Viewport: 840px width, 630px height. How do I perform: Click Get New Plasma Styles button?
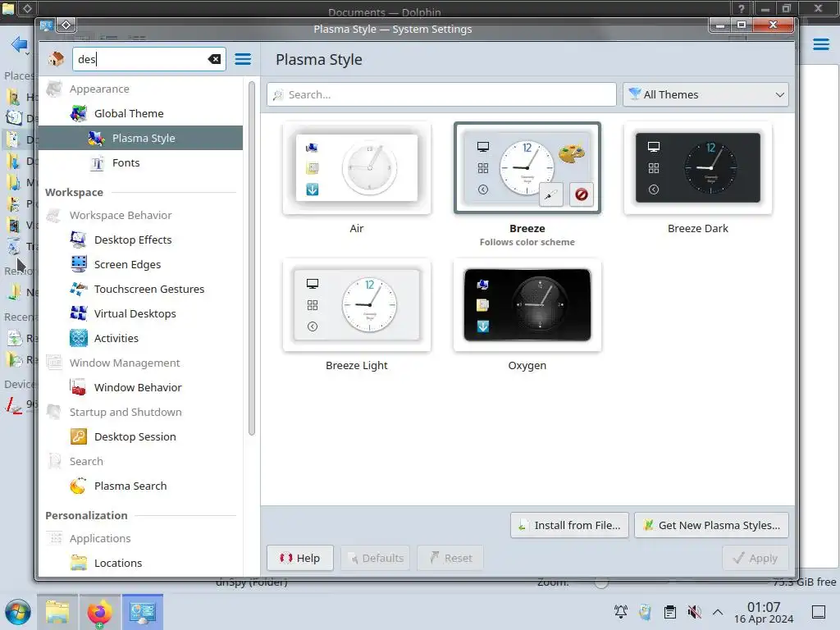711,526
